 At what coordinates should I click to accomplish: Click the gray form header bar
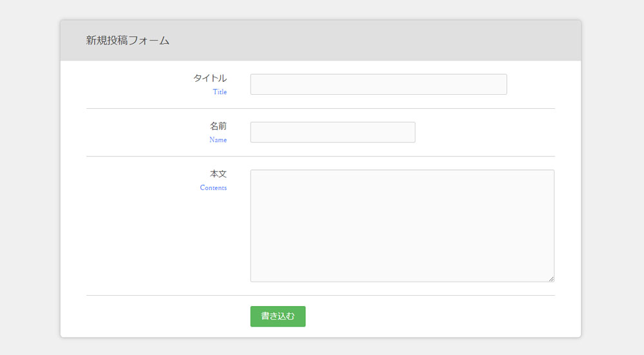coord(320,40)
